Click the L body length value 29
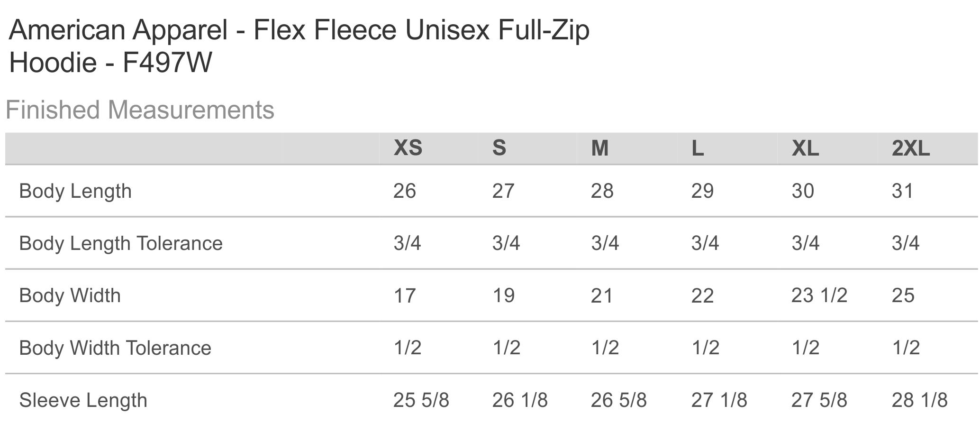Viewport: 980px width, 433px height. tap(702, 191)
